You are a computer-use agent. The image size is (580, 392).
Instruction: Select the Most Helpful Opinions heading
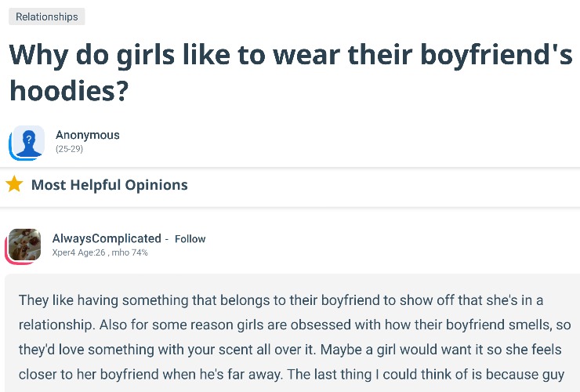pos(109,185)
